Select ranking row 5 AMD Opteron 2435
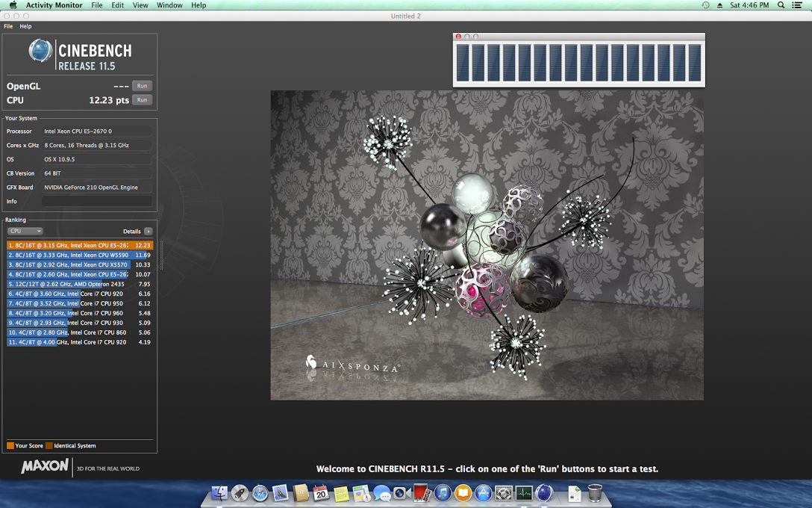This screenshot has width=812, height=508. [80, 284]
